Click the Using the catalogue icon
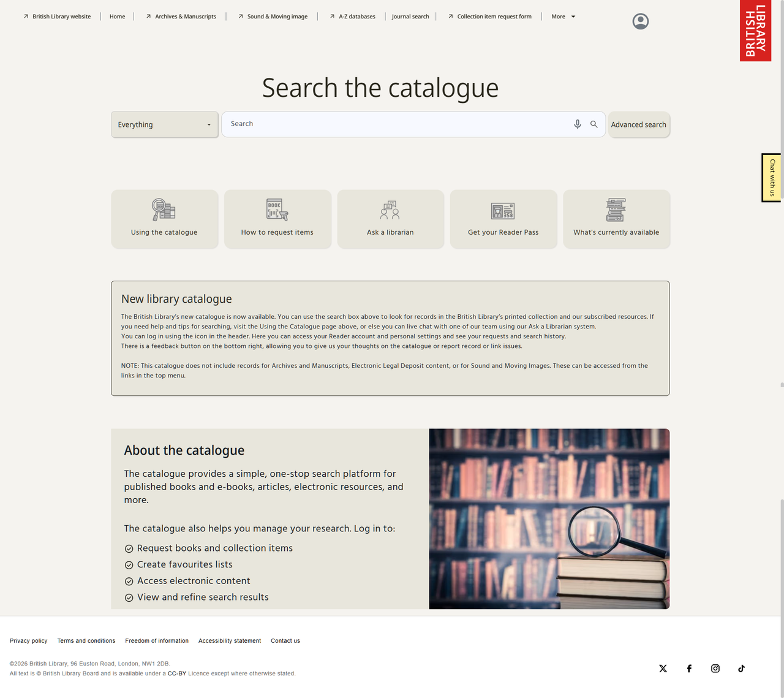This screenshot has height=698, width=784. 164,210
